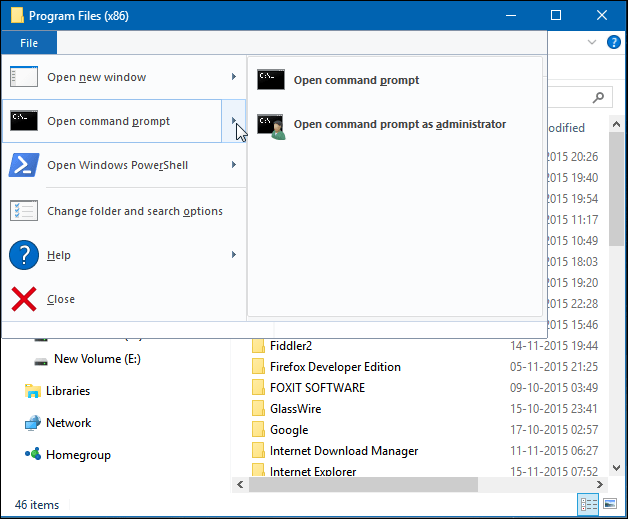The image size is (628, 519).
Task: Choose Change folder and search options
Action: click(x=135, y=211)
